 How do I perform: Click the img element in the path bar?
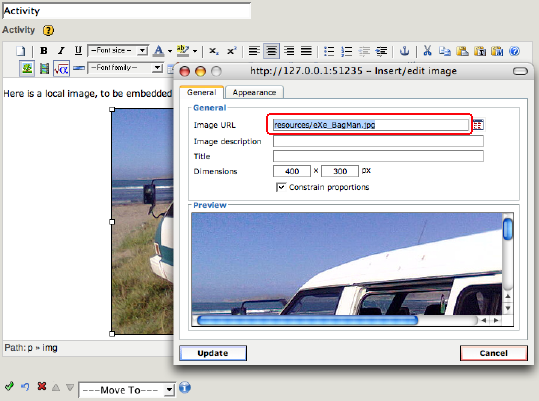tap(50, 348)
